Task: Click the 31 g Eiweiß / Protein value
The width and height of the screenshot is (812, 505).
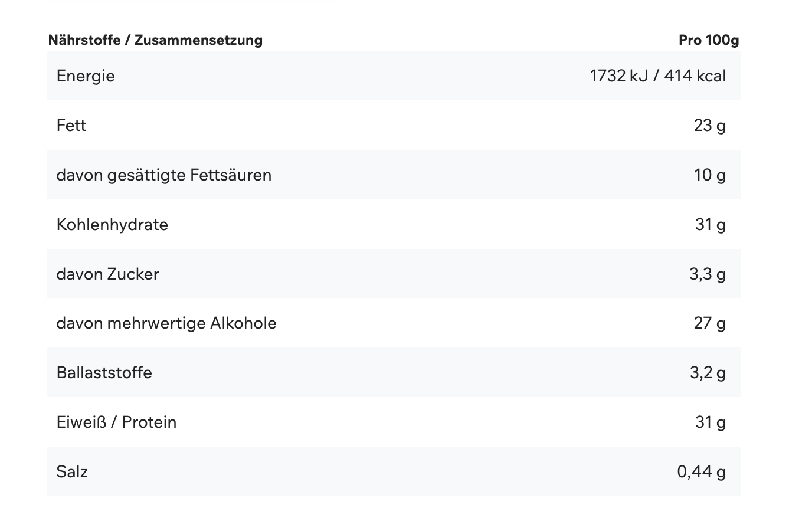Action: (x=711, y=422)
